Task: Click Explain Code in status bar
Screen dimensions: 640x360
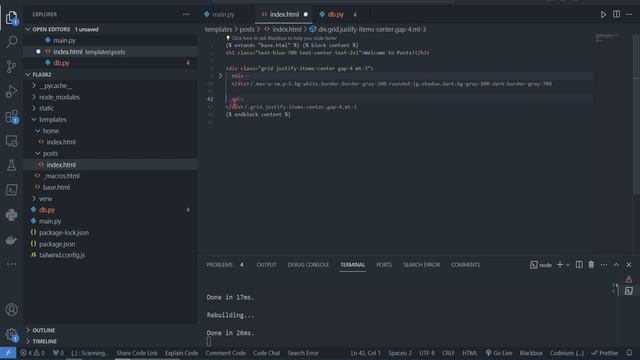Action: pyautogui.click(x=181, y=353)
